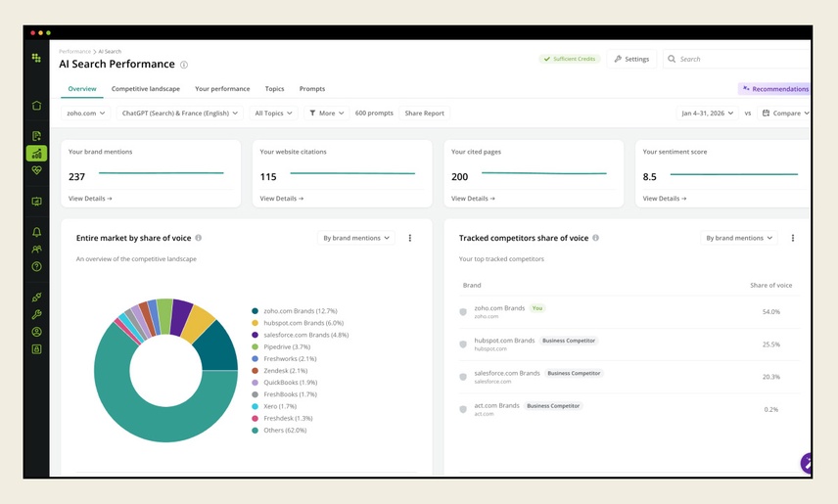Screen dimensions: 838x504
Task: Open the zoho.com domain dropdown
Action: tap(86, 114)
